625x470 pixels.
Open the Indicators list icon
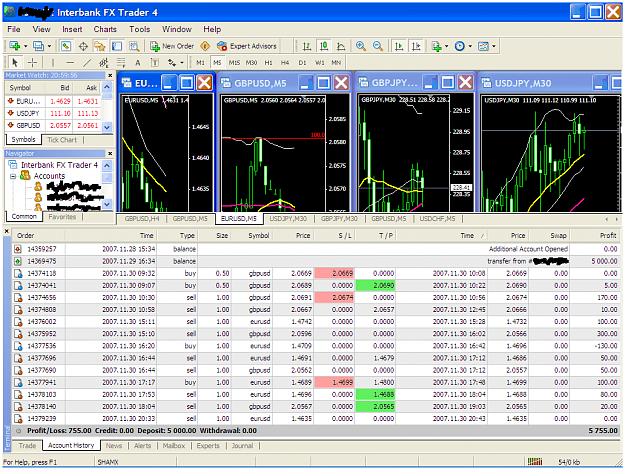436,46
